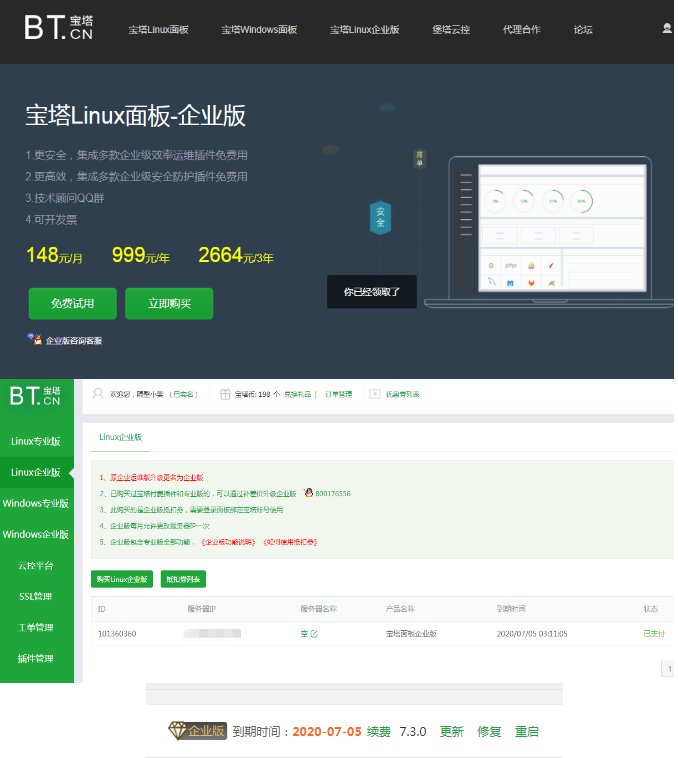Click the 999元/年 price
This screenshot has height=758, width=678.
(141, 255)
